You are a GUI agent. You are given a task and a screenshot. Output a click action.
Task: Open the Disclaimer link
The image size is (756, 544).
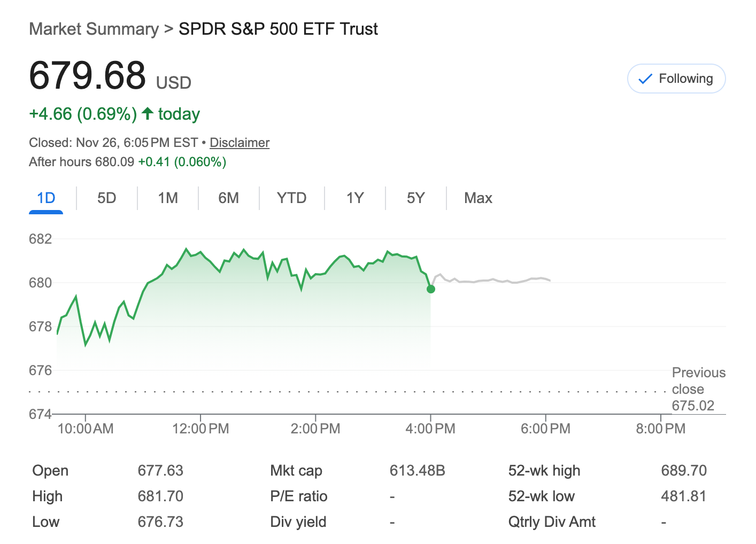coord(239,143)
